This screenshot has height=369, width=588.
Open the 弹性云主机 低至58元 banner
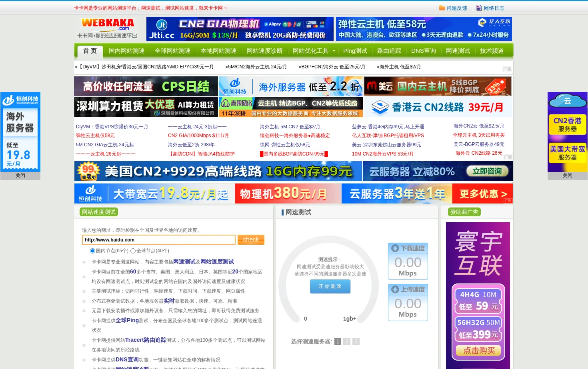click(x=424, y=29)
